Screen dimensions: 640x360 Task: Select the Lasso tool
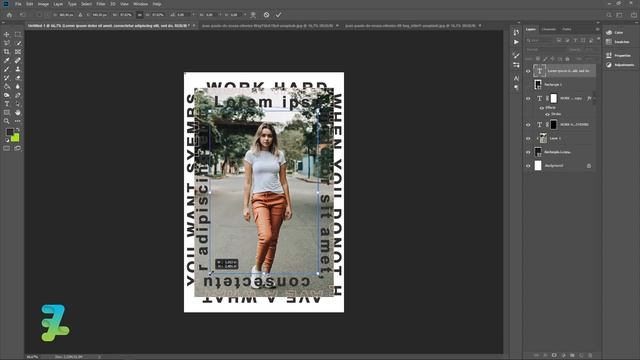(7, 43)
